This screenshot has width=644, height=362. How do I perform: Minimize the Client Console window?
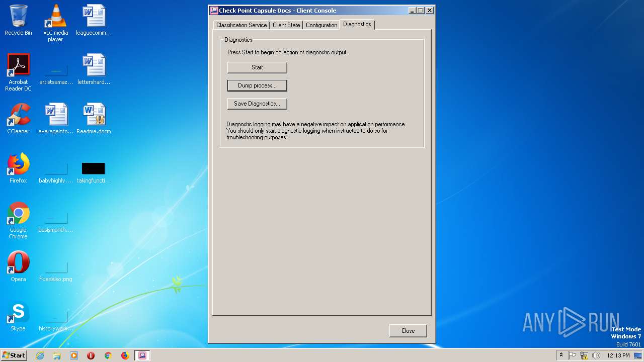[x=412, y=10]
